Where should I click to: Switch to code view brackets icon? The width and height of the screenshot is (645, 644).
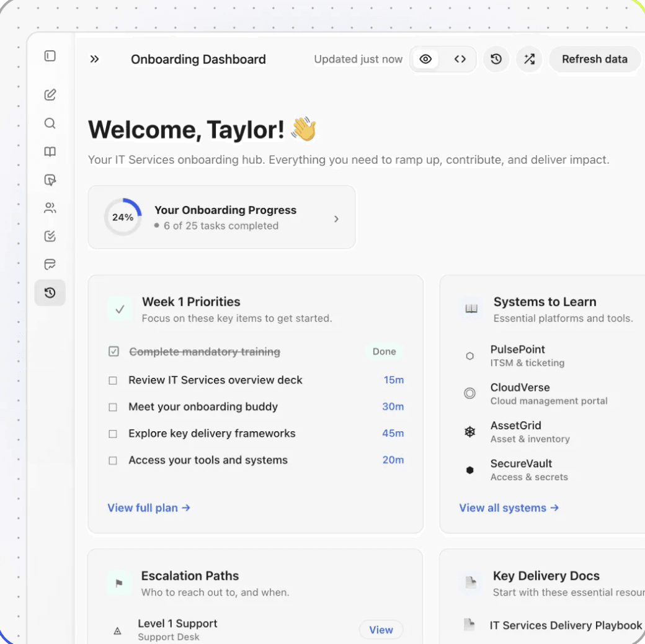[x=460, y=59]
